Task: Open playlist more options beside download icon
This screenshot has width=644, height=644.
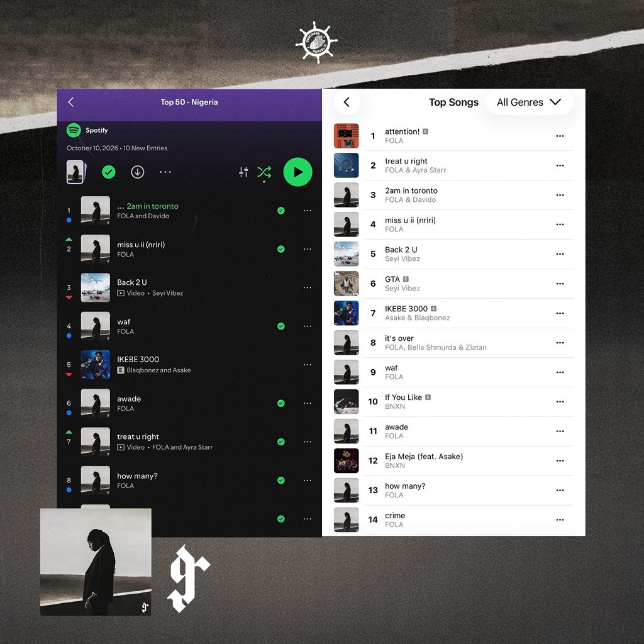Action: (x=165, y=172)
